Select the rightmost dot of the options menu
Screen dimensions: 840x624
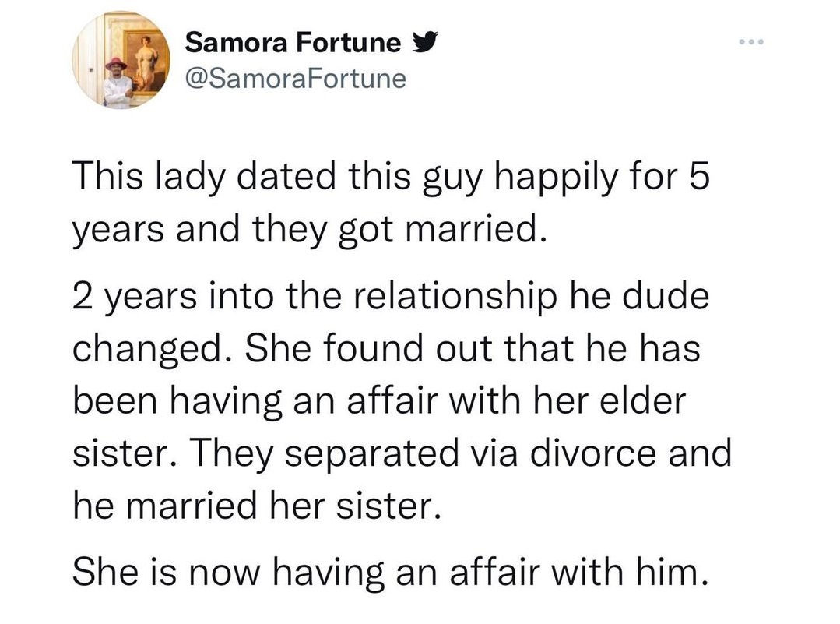pyautogui.click(x=762, y=43)
